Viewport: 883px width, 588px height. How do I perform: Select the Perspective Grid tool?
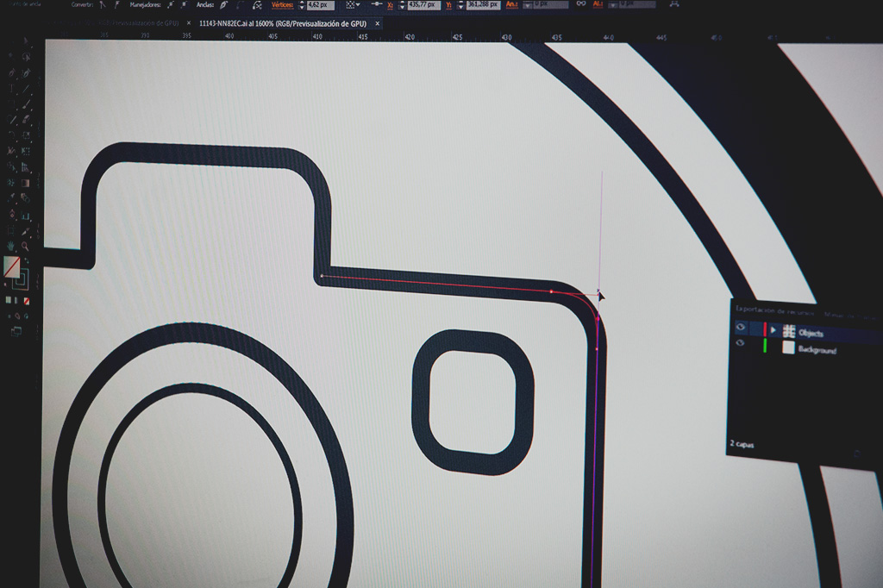click(27, 167)
